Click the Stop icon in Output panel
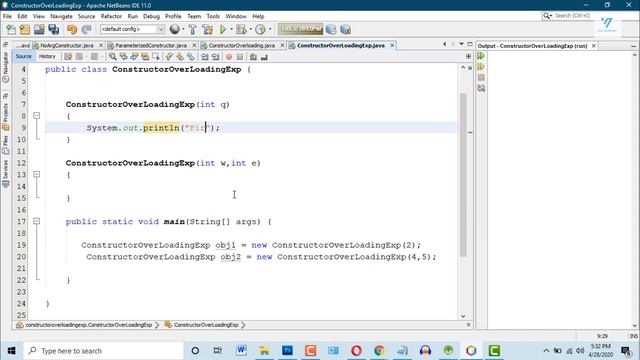This screenshot has width=640, height=360. pos(481,77)
